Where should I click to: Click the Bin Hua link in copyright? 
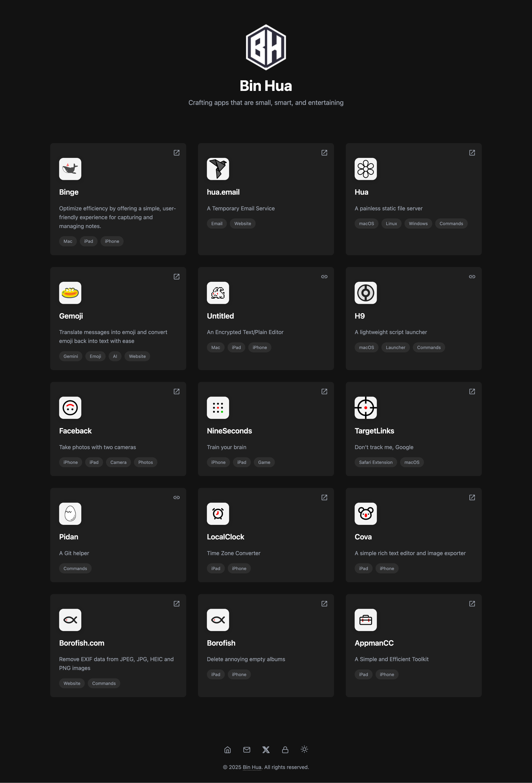pos(252,767)
